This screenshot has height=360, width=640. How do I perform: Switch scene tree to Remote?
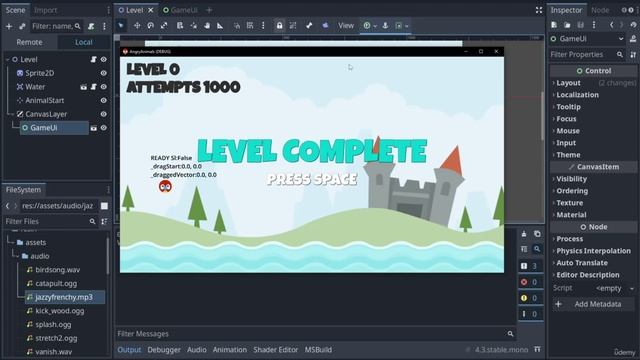tap(29, 42)
